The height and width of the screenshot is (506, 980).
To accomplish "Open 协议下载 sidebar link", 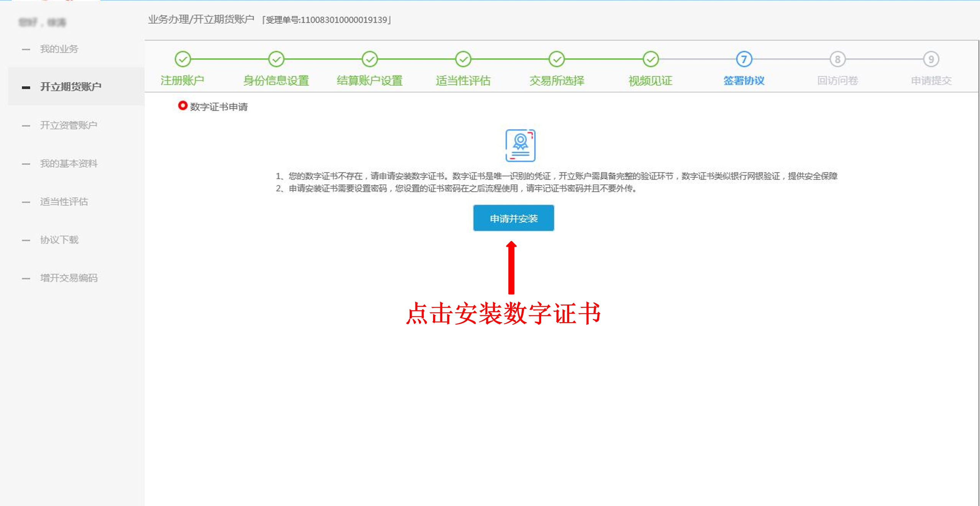I will point(59,240).
